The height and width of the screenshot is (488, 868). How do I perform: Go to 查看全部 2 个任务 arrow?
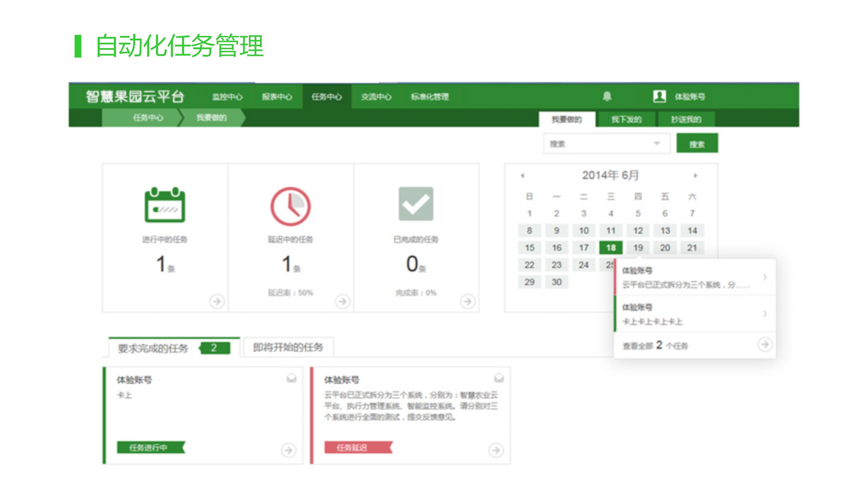click(765, 345)
